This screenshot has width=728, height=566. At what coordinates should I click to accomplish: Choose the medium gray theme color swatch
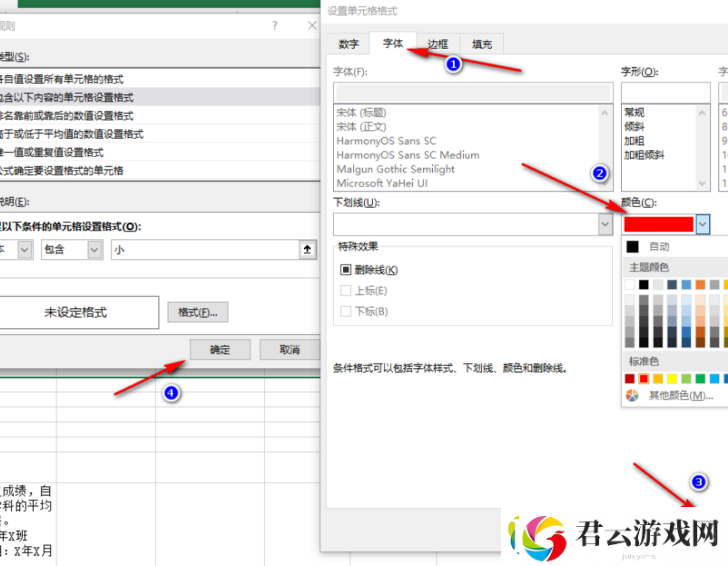click(714, 284)
